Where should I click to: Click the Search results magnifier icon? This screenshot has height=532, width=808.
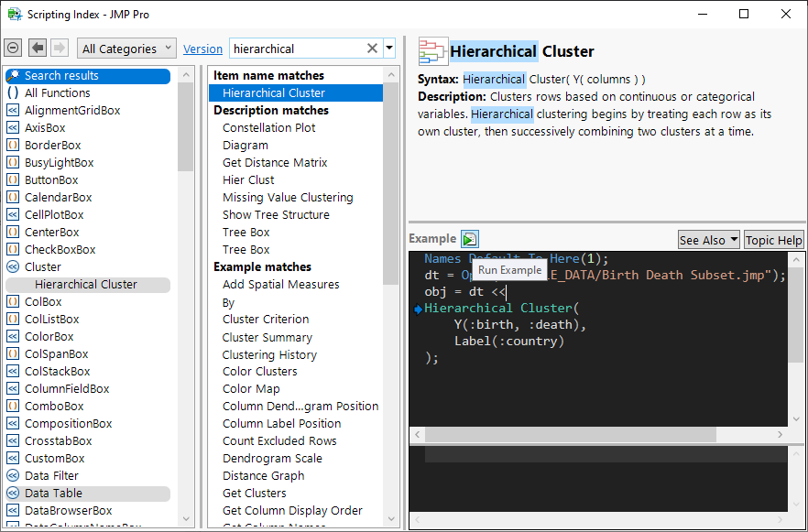pos(13,76)
